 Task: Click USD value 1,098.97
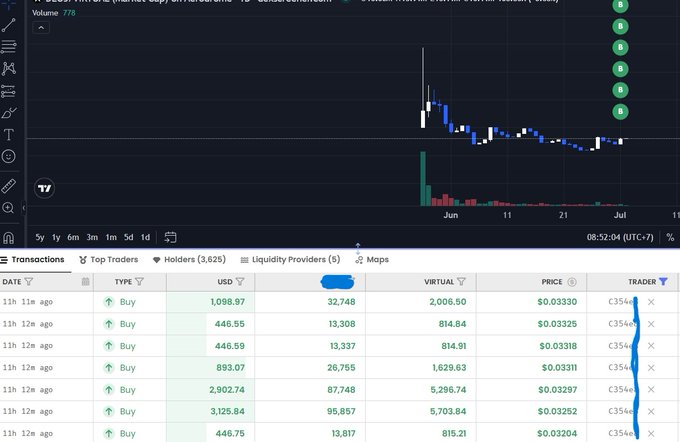click(x=228, y=301)
